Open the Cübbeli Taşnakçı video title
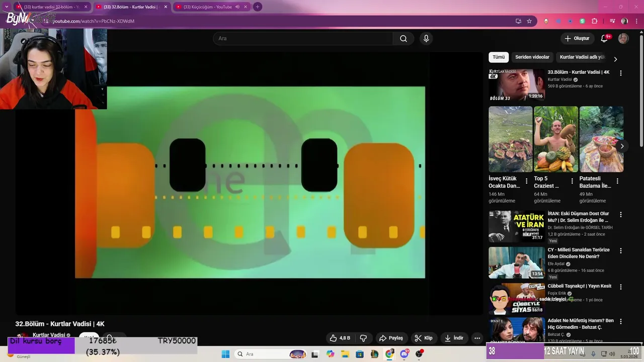Image resolution: width=644 pixels, height=362 pixels. [580, 286]
